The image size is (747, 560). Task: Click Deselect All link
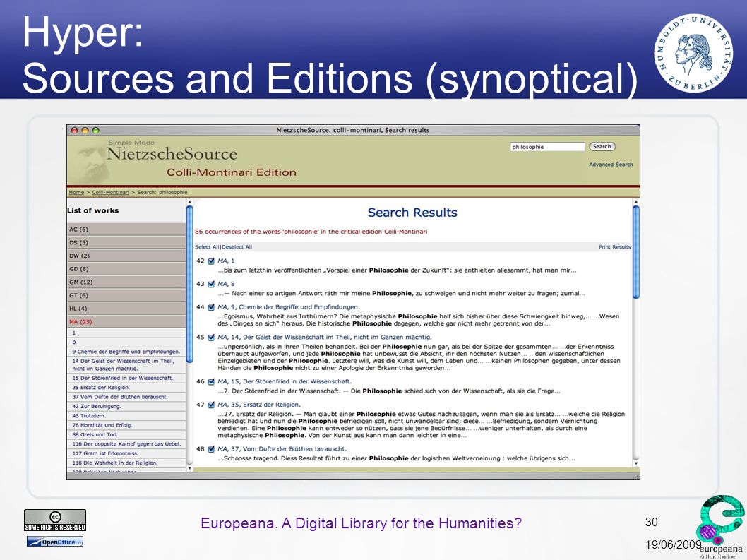pyautogui.click(x=237, y=247)
